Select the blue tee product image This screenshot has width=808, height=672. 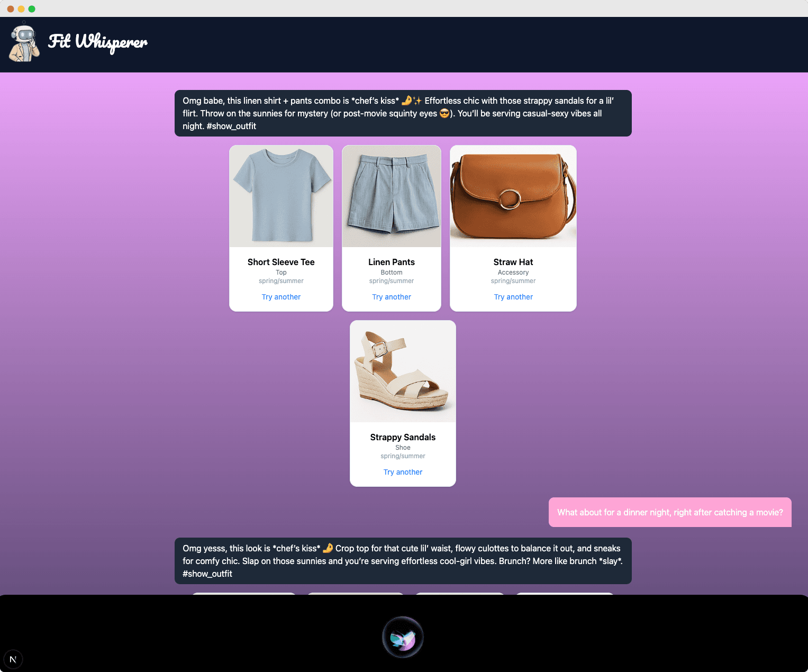point(281,196)
